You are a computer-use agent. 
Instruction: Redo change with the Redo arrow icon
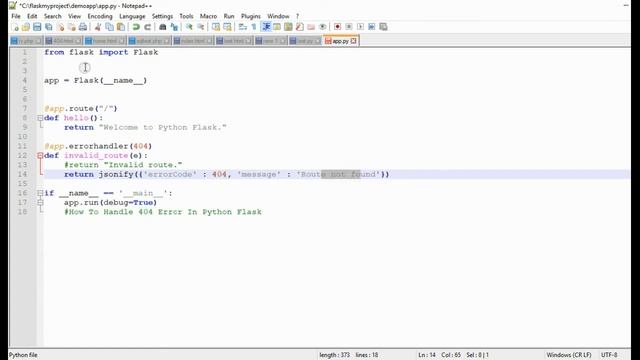point(147,27)
